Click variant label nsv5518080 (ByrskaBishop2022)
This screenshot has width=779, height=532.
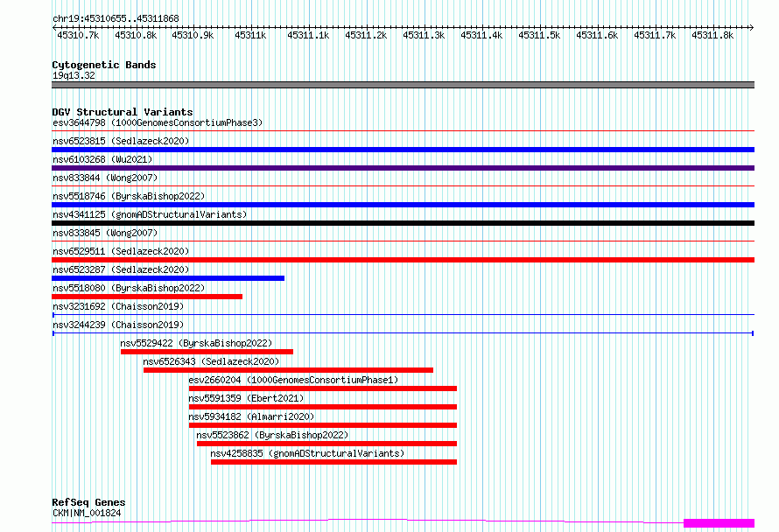click(x=129, y=288)
